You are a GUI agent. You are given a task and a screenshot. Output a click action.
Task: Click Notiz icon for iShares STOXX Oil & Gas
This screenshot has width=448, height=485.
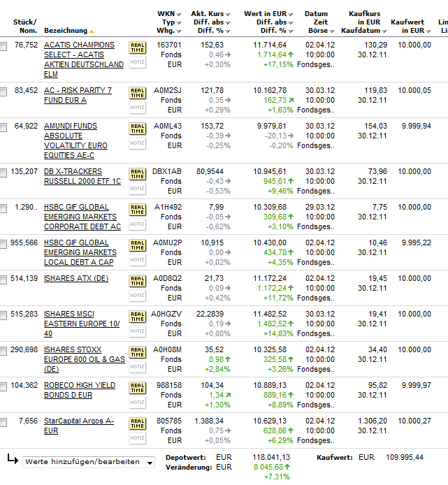point(138,366)
